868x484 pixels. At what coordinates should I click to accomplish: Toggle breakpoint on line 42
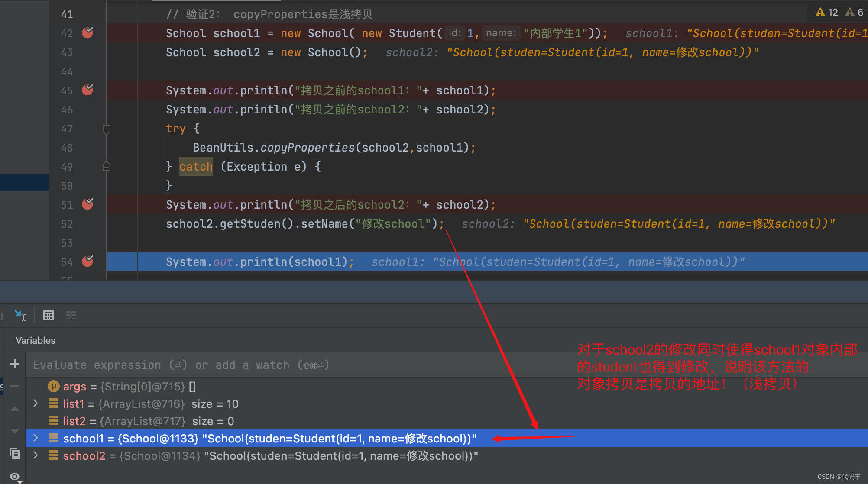[87, 33]
